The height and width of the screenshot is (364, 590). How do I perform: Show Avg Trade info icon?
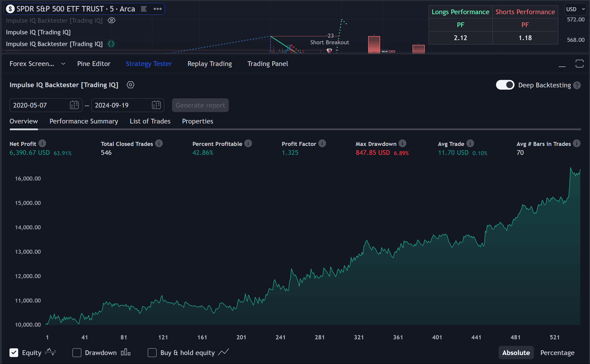tap(470, 143)
